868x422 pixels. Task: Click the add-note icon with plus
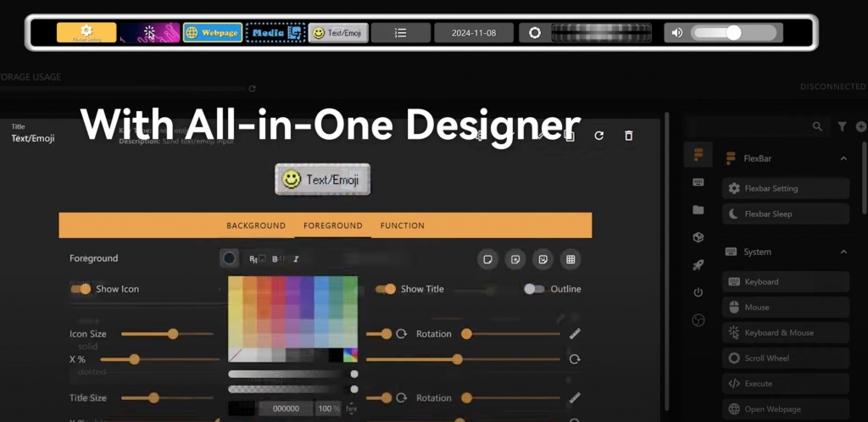click(515, 258)
